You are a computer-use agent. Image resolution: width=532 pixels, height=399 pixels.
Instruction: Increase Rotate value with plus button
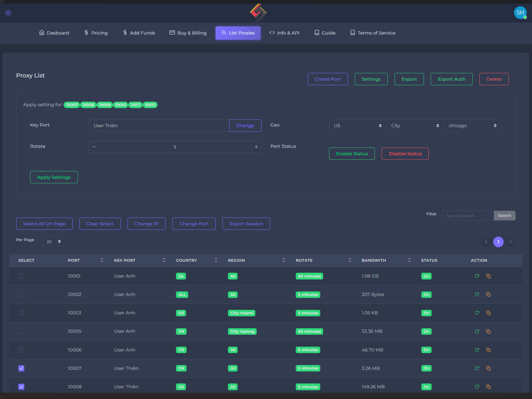click(256, 147)
